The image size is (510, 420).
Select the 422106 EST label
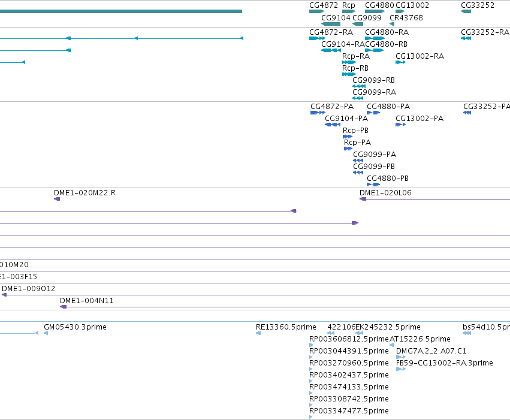[341, 327]
